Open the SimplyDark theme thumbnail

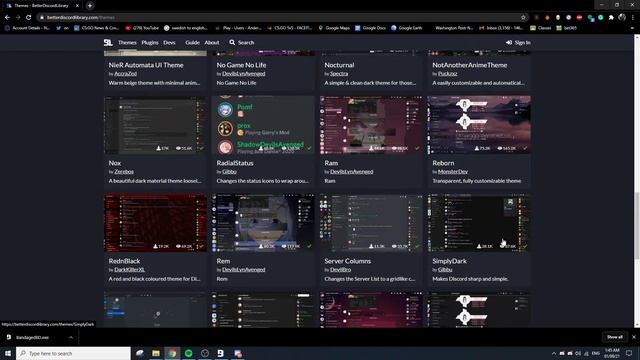[479, 223]
